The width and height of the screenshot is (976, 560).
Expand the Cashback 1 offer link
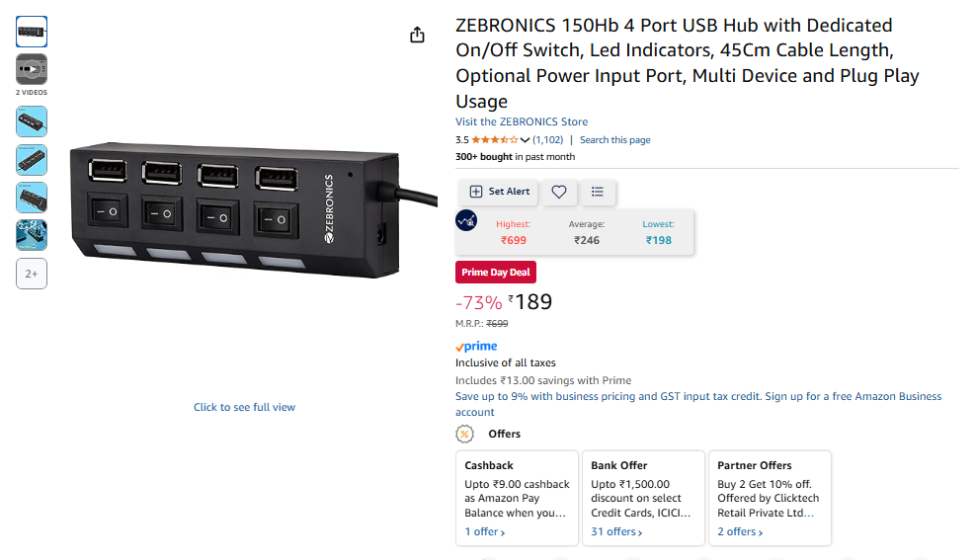[x=485, y=532]
